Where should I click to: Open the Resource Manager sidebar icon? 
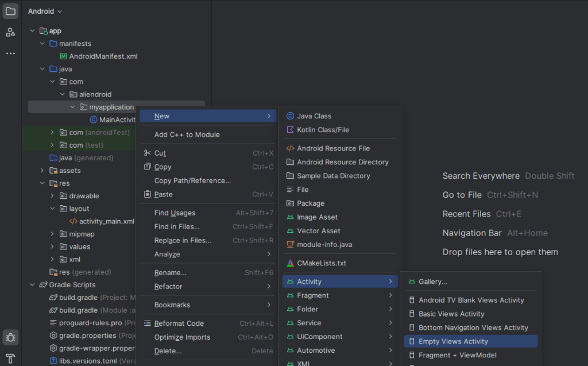10,32
